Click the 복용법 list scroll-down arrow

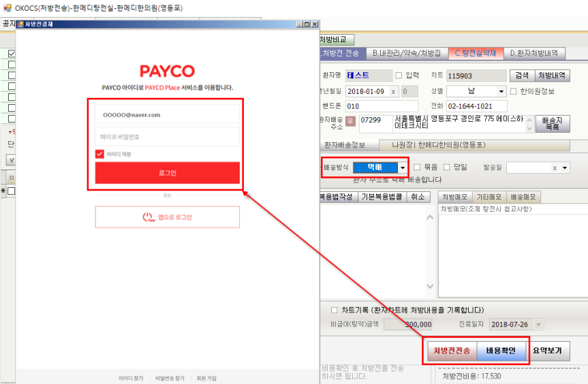[430, 286]
